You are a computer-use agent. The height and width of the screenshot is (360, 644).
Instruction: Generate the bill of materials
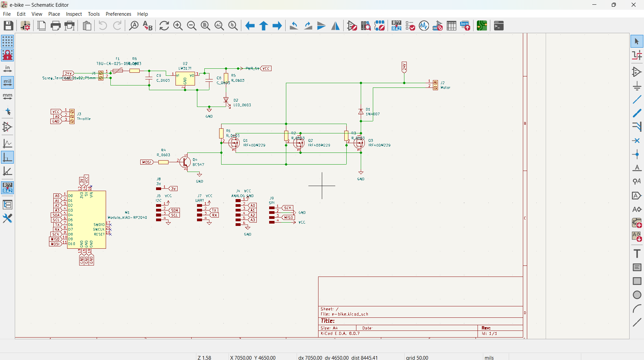coord(465,25)
